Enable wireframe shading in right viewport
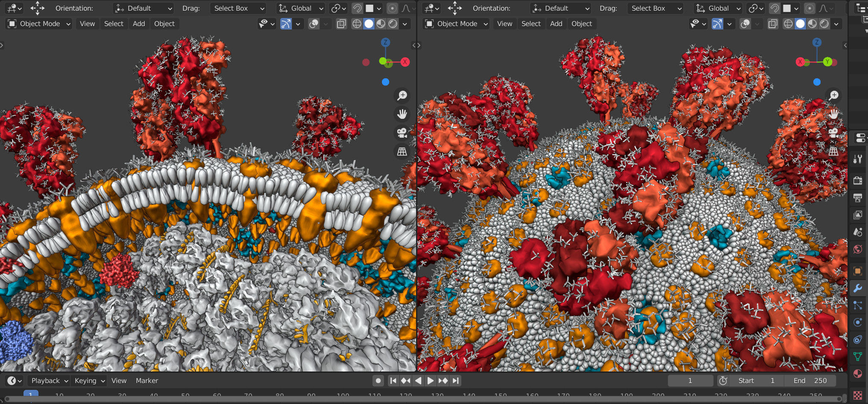The width and height of the screenshot is (868, 404). [x=788, y=24]
